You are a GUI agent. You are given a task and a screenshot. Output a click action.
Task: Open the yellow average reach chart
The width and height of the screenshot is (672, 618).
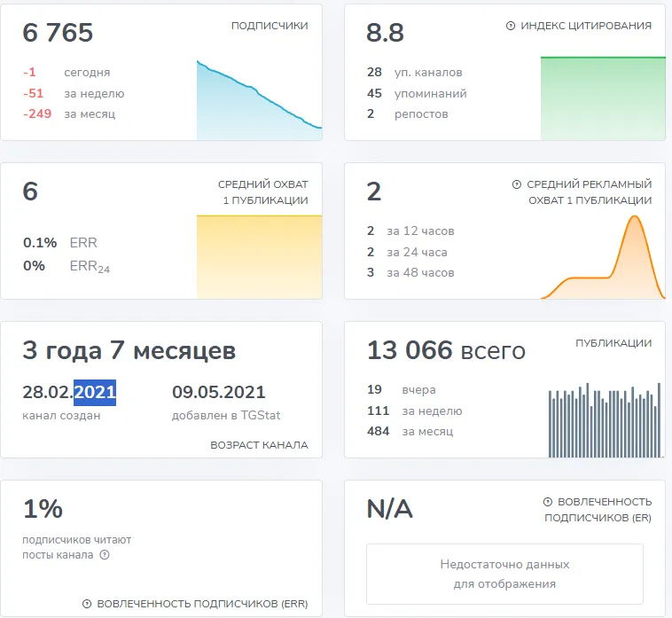259,256
